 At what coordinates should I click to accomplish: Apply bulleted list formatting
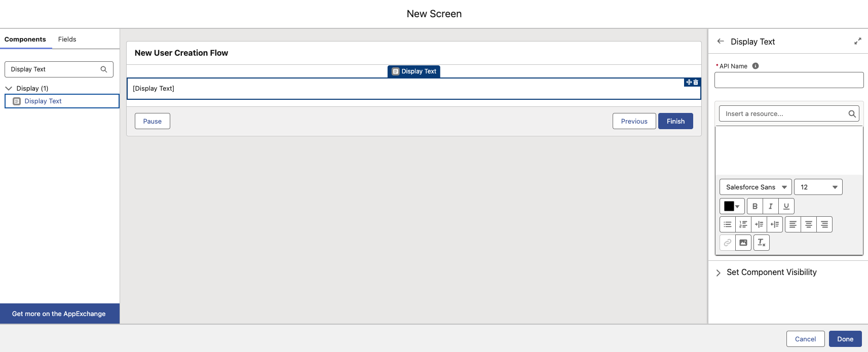point(728,224)
